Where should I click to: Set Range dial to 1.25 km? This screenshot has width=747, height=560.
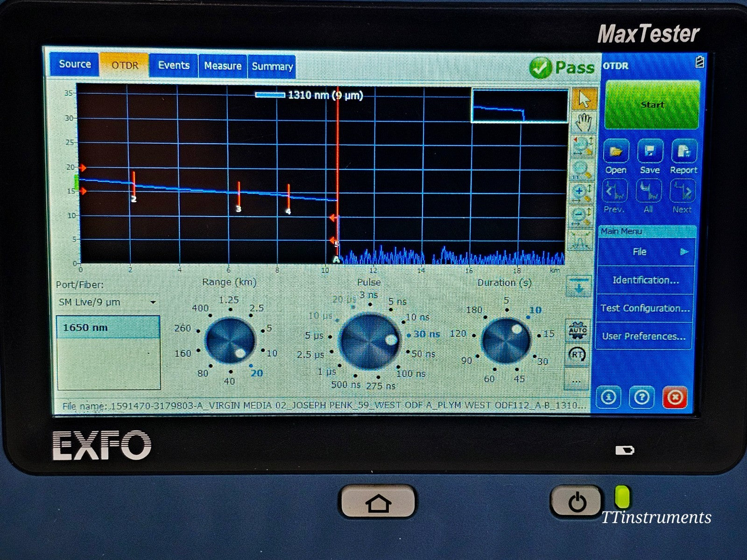coord(229,301)
